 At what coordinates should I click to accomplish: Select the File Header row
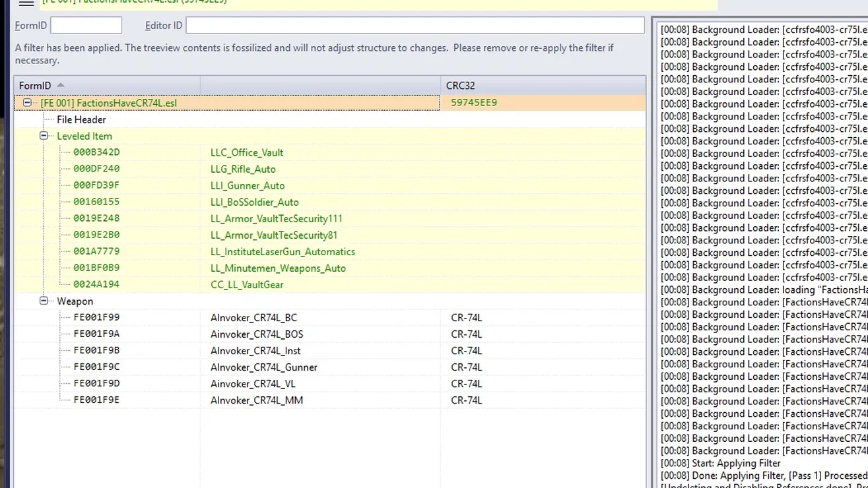pos(81,119)
